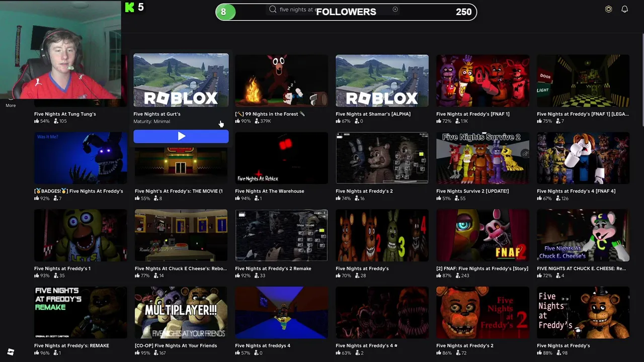Image resolution: width=644 pixels, height=362 pixels.
Task: Open Five Nights At Tung Tung's game title
Action: [x=65, y=114]
